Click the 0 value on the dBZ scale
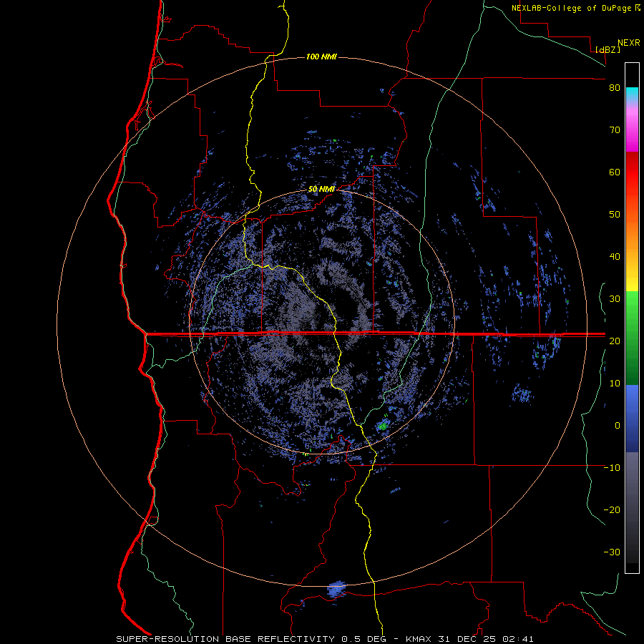 [x=618, y=426]
